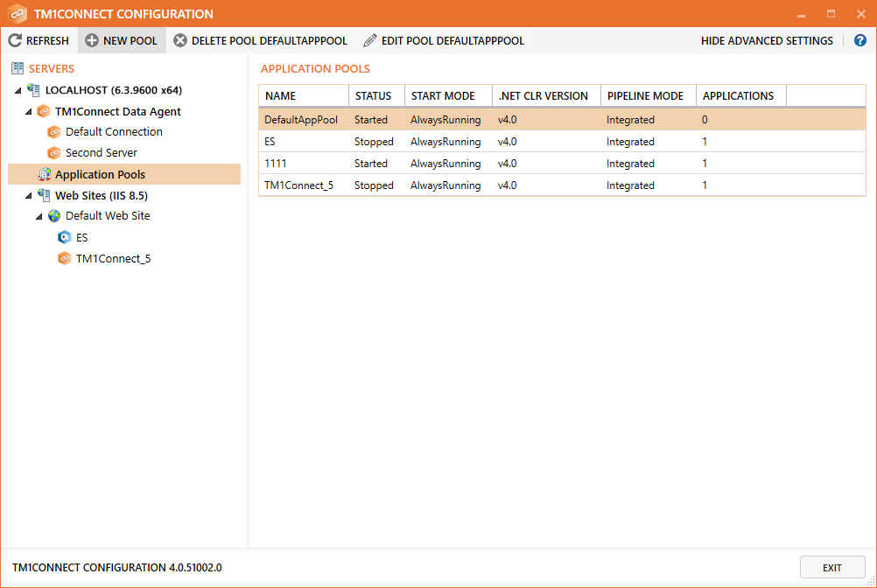Click AlwaysRunning in DefaultAppPool row
The height and width of the screenshot is (588, 877).
pyautogui.click(x=446, y=120)
